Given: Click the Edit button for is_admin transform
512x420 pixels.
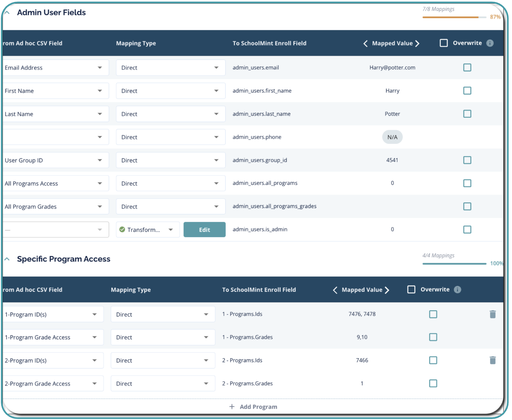Looking at the screenshot, I should click(204, 230).
